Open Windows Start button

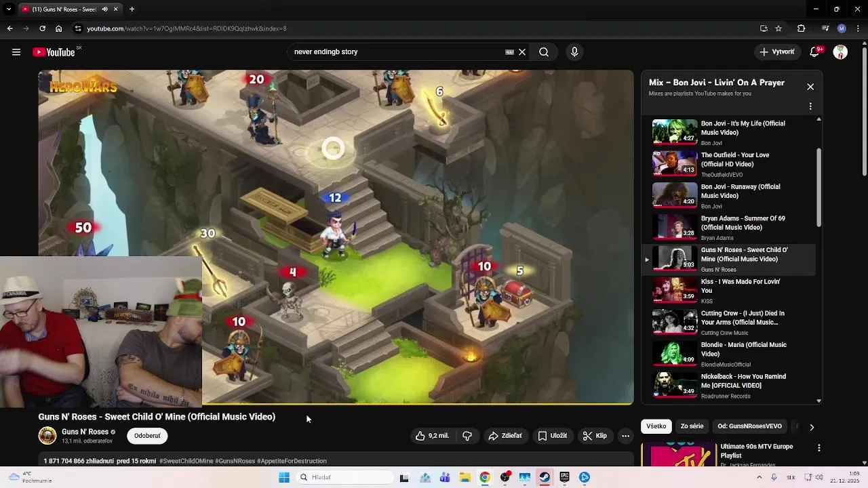(284, 477)
